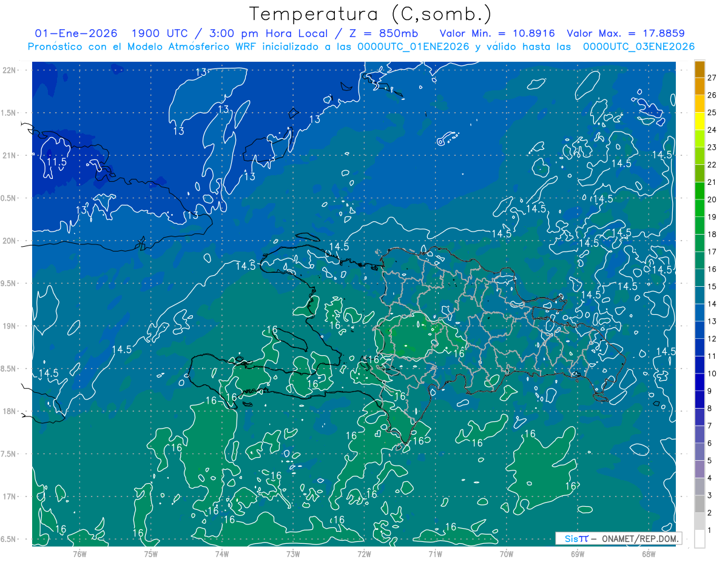728x562 pixels.
Task: Click the colorbar label "22"
Action: [x=712, y=164]
